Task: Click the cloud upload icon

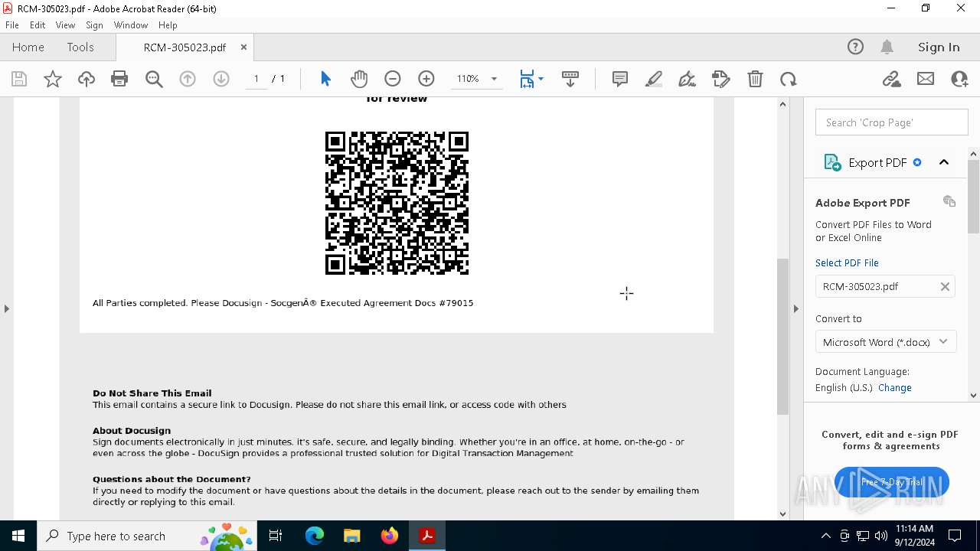Action: [x=87, y=79]
